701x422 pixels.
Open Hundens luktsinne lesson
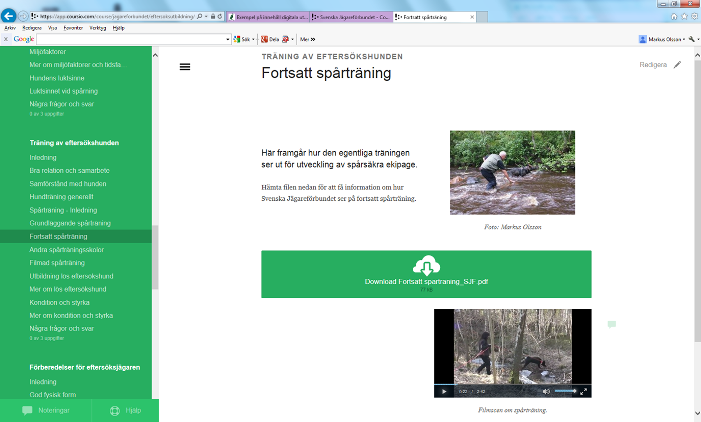coord(57,78)
